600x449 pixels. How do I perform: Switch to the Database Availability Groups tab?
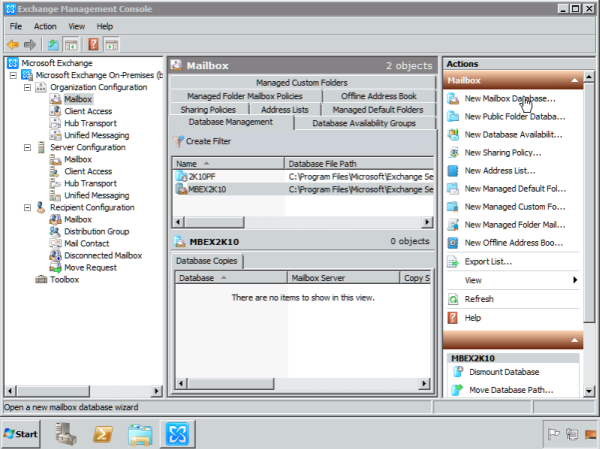[x=364, y=123]
